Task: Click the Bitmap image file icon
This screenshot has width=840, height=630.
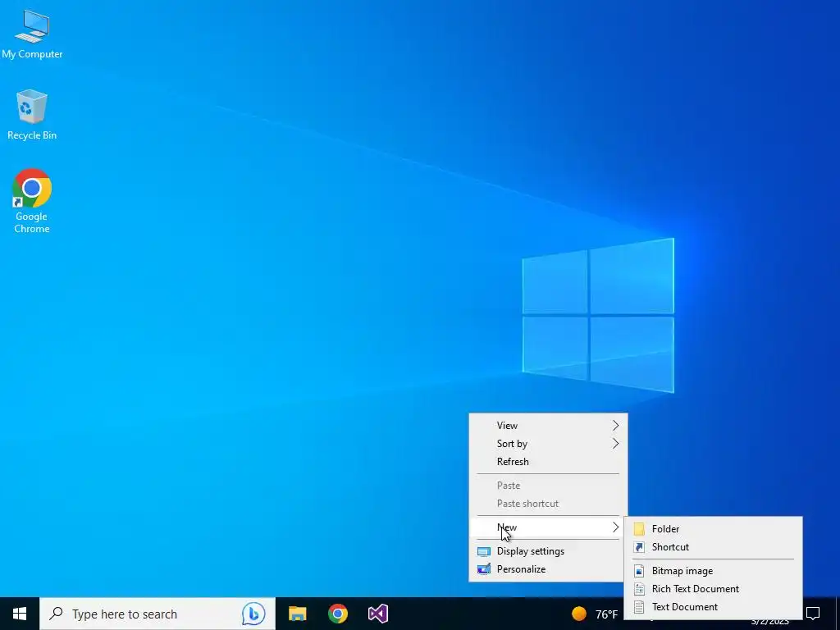Action: point(638,571)
